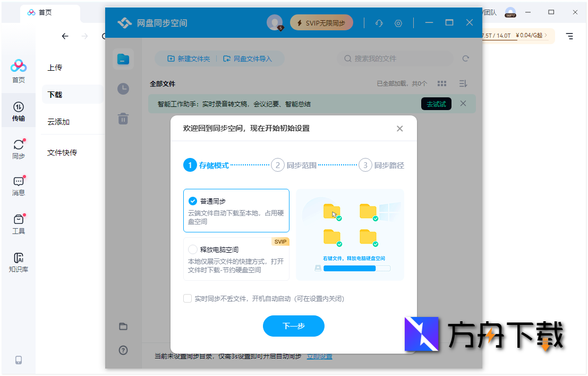Check 消息 messages in the sidebar
Image resolution: width=588 pixels, height=376 pixels.
19,186
